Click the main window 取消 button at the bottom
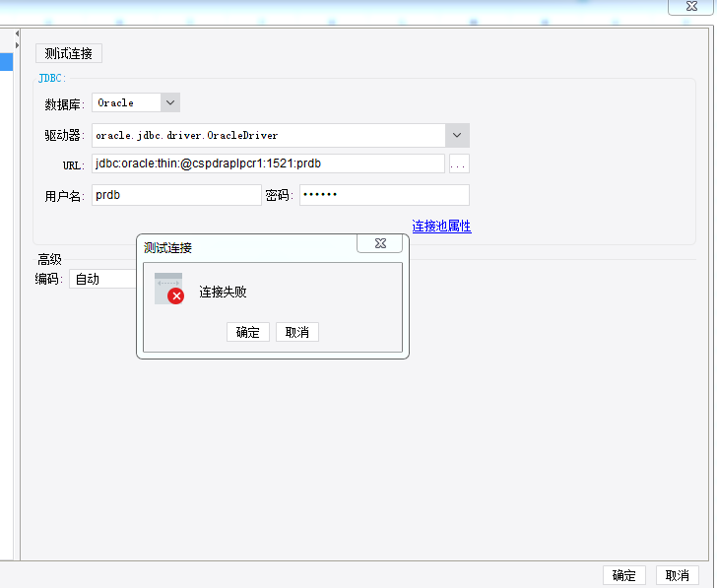The image size is (717, 588). 678,575
